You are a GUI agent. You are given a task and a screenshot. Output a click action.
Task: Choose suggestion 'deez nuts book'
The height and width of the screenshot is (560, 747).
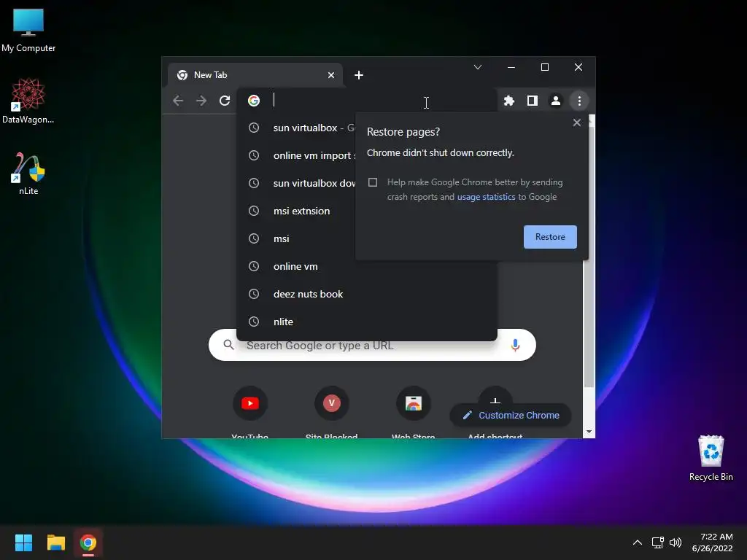[x=367, y=293]
